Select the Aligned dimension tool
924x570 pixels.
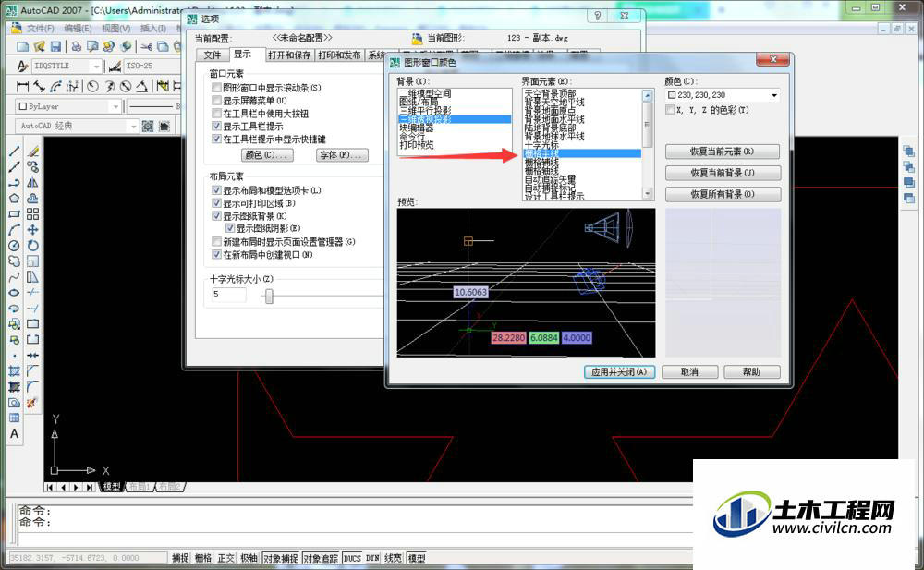(40, 87)
